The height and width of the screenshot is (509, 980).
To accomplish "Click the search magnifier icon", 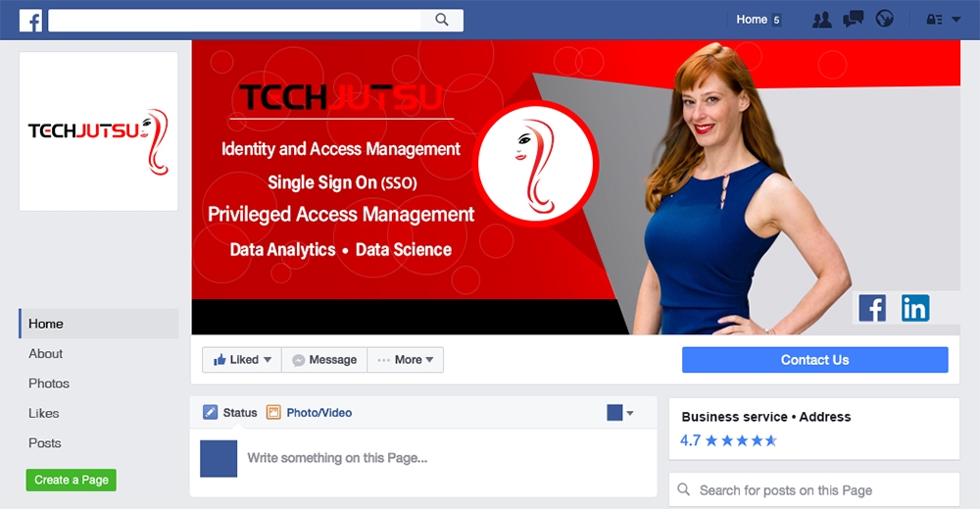I will click(x=441, y=20).
